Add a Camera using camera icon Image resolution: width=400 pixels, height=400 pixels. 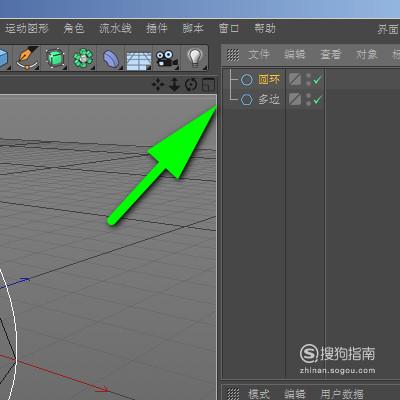click(166, 58)
